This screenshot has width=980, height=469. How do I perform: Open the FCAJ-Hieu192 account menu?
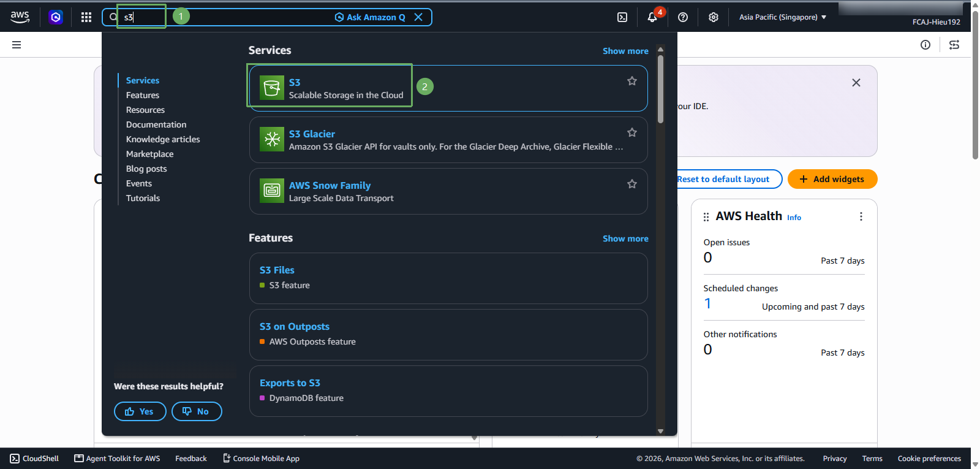(936, 21)
